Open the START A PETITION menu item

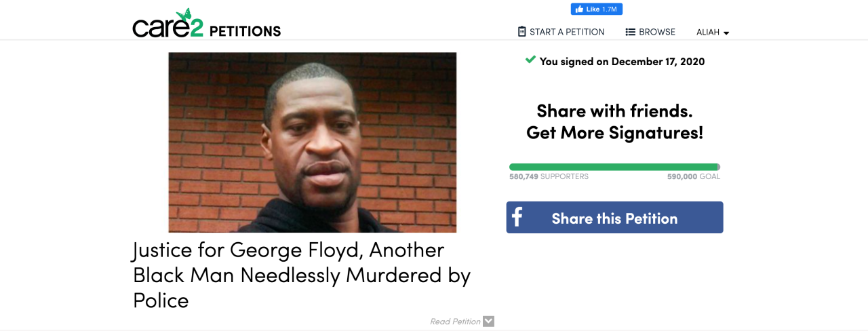(x=561, y=32)
